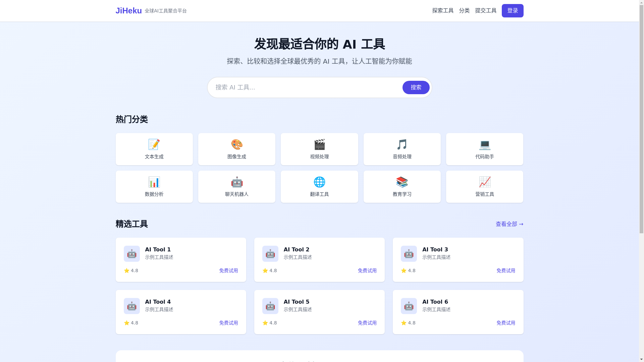The height and width of the screenshot is (362, 644).
Task: Click 免费试用 for AI Tool 2
Action: [x=367, y=270]
